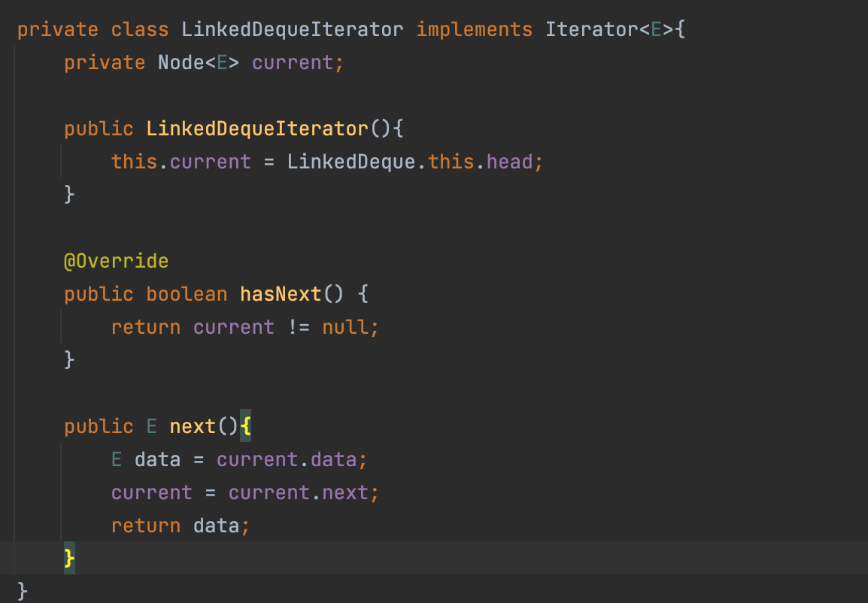
Task: Click 'next' field in current.next
Action: tap(344, 492)
